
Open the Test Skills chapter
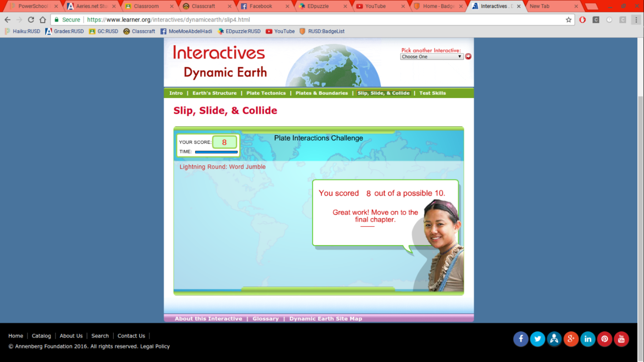(x=432, y=93)
